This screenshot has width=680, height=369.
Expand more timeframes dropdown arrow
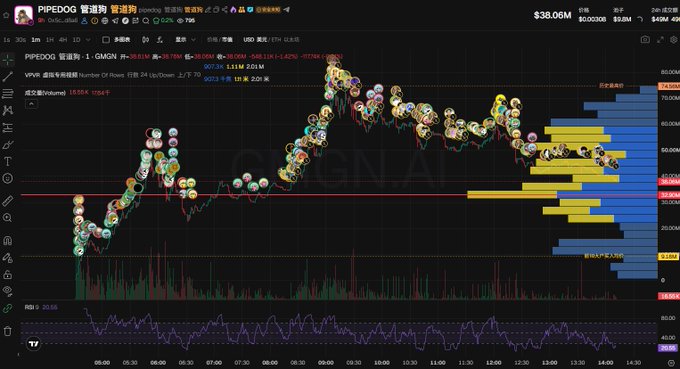(88, 39)
